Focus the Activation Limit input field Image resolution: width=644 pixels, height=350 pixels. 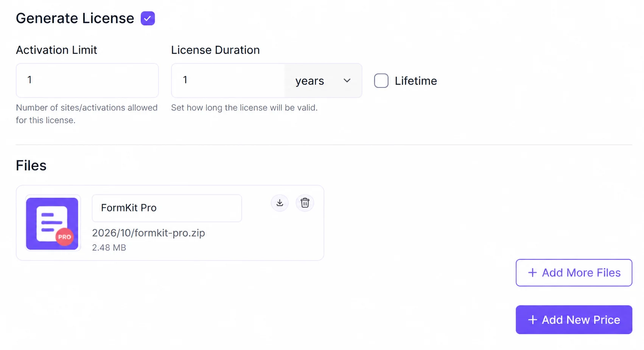pos(87,80)
